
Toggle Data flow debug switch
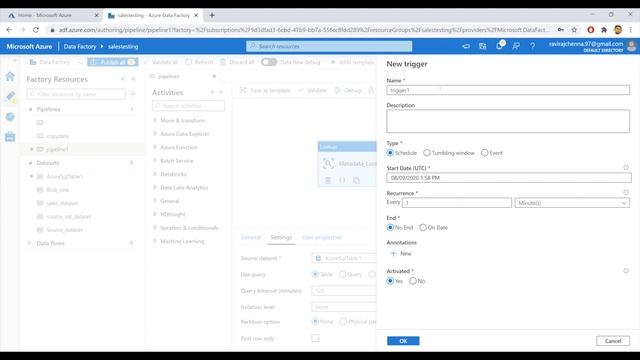coord(269,62)
